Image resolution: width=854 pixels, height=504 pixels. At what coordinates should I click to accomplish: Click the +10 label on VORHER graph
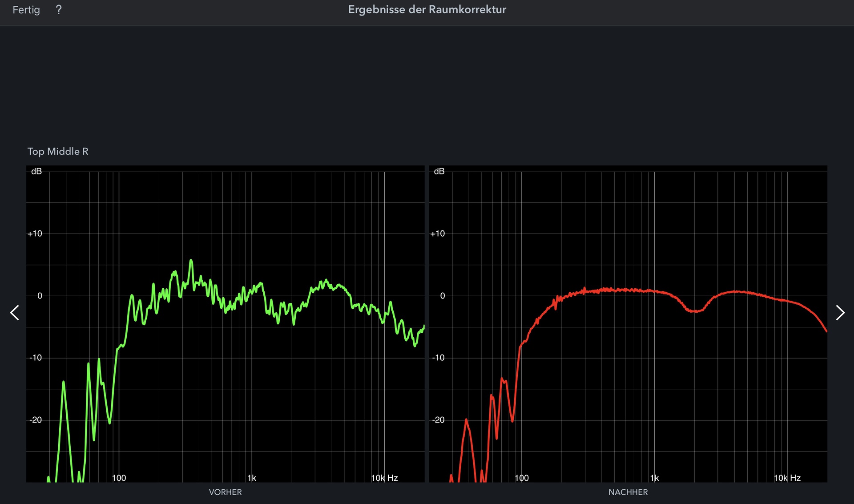(35, 234)
